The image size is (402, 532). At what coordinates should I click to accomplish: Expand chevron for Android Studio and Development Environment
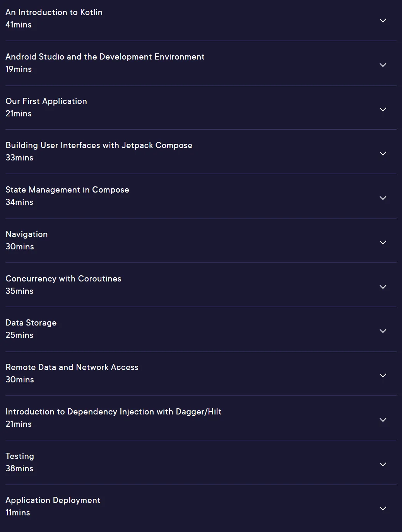[x=383, y=65]
